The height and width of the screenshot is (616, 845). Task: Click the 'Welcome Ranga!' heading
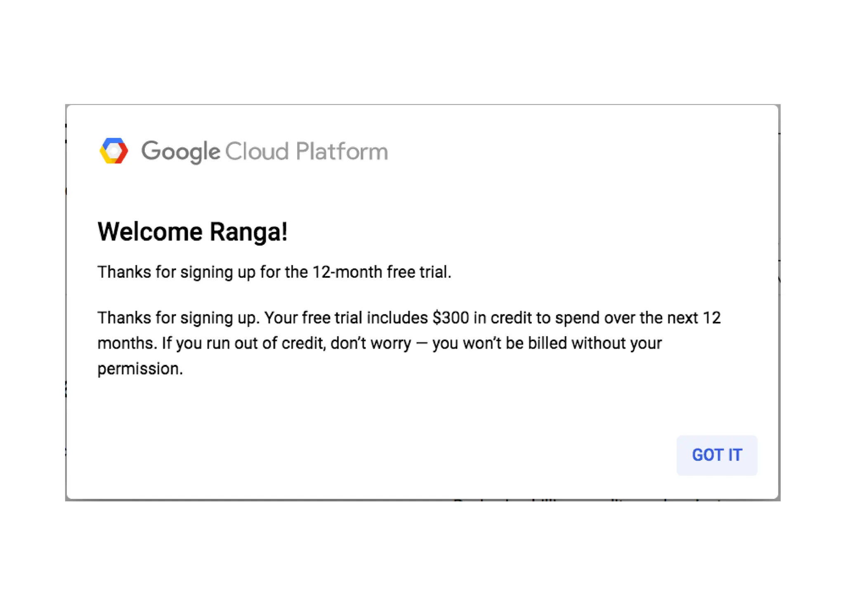coord(192,231)
